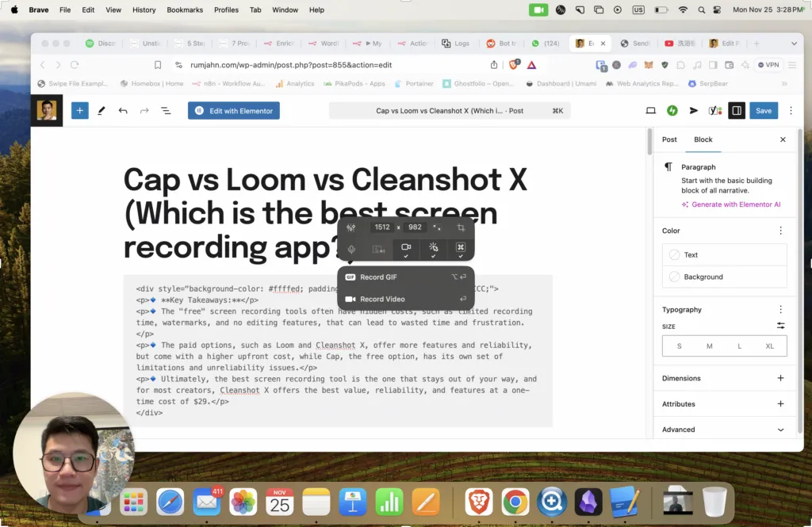Click the desktop preview View icon
The width and height of the screenshot is (812, 527).
(651, 111)
